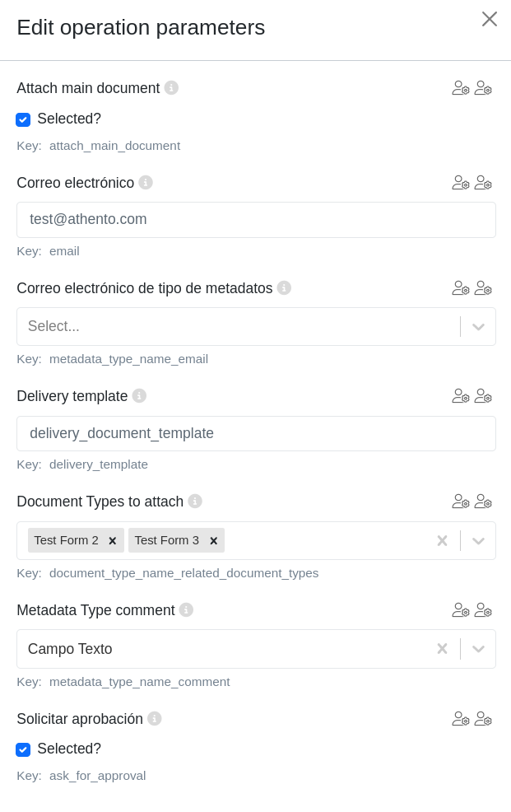511x812 pixels.
Task: Close the Edit operation parameters panel
Action: coord(490,19)
